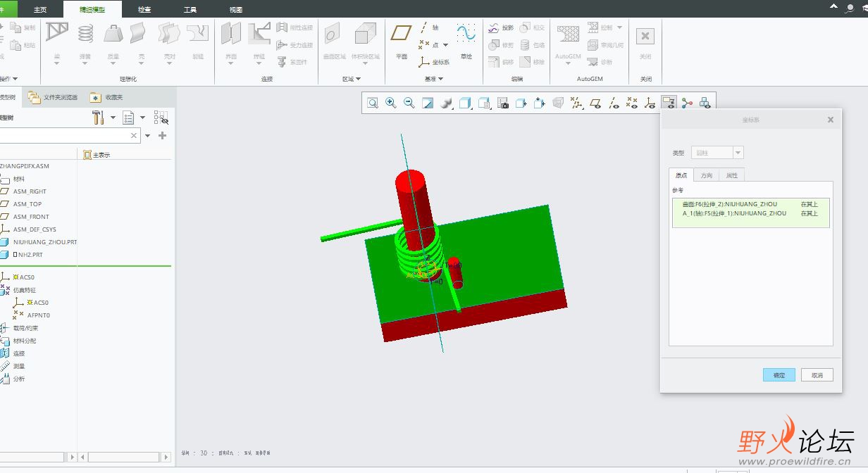Clear the model tree search field

pyautogui.click(x=134, y=135)
